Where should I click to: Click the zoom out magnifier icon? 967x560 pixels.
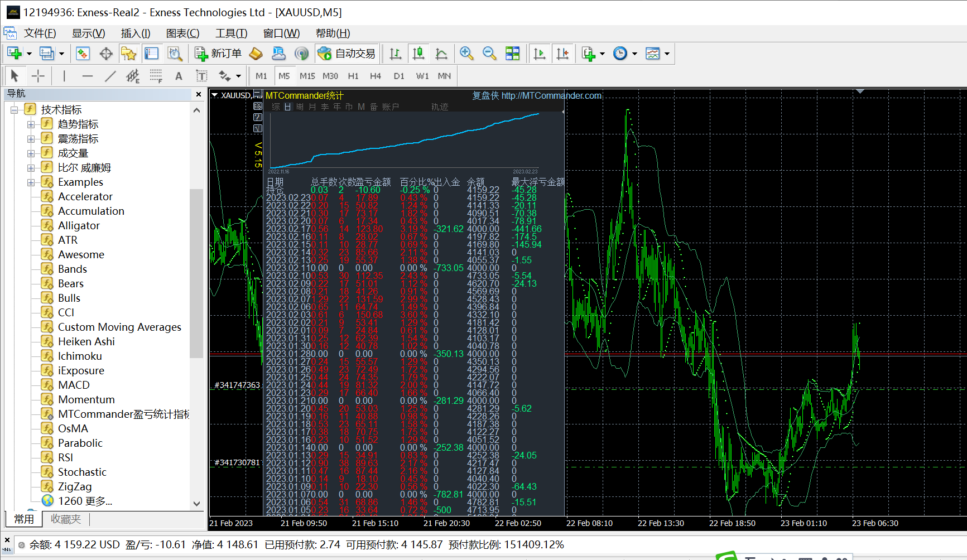[x=489, y=54]
